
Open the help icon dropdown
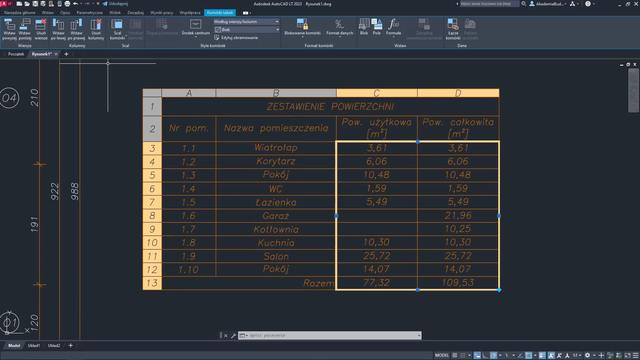(590, 4)
